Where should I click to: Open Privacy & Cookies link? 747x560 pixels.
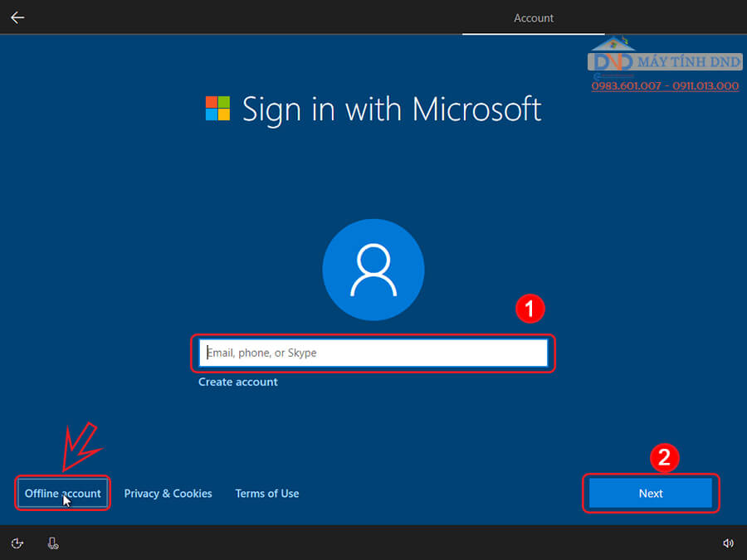[168, 494]
